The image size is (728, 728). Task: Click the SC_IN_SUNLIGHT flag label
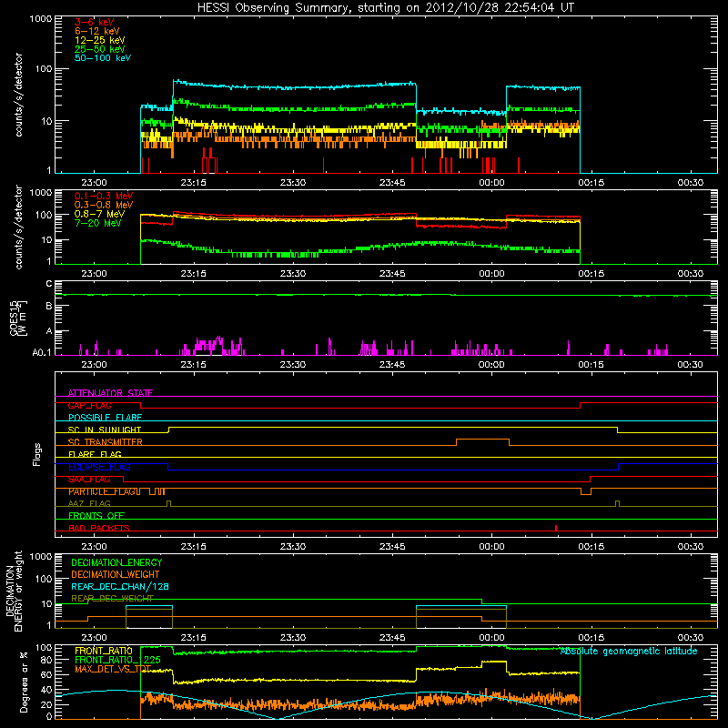click(x=105, y=430)
